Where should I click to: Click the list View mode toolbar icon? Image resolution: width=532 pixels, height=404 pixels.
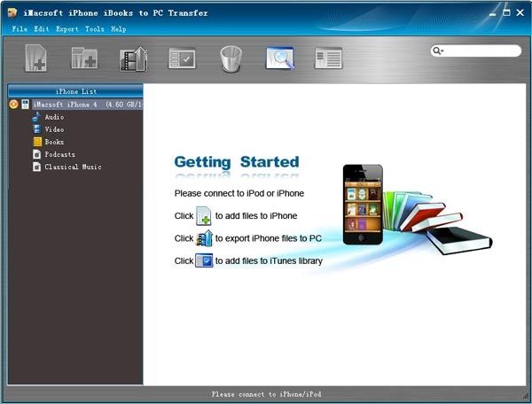point(328,58)
